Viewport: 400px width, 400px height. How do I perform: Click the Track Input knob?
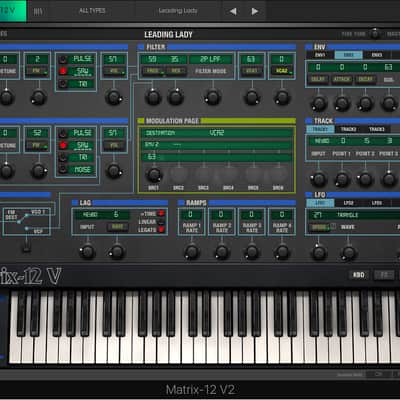coord(319,179)
